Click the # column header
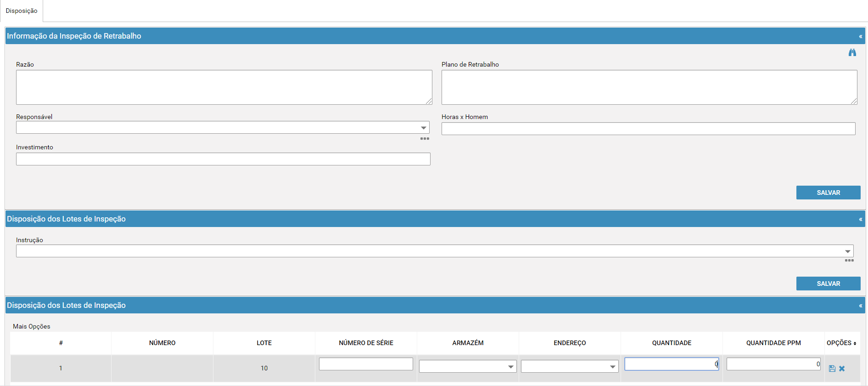This screenshot has height=386, width=868. click(x=61, y=343)
